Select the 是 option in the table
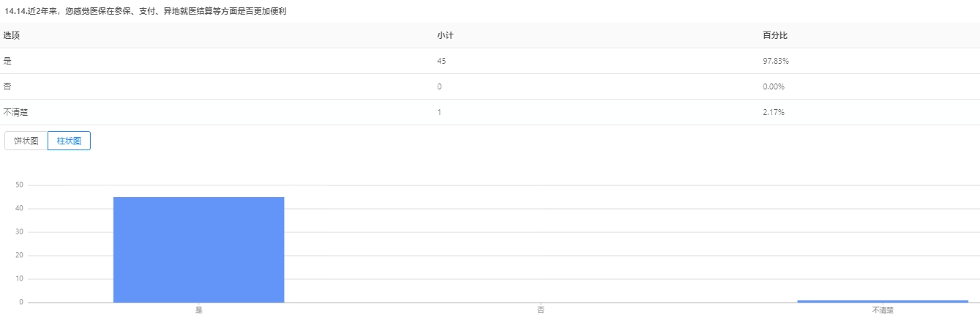Screen dimensions: 980x329 click(7, 61)
